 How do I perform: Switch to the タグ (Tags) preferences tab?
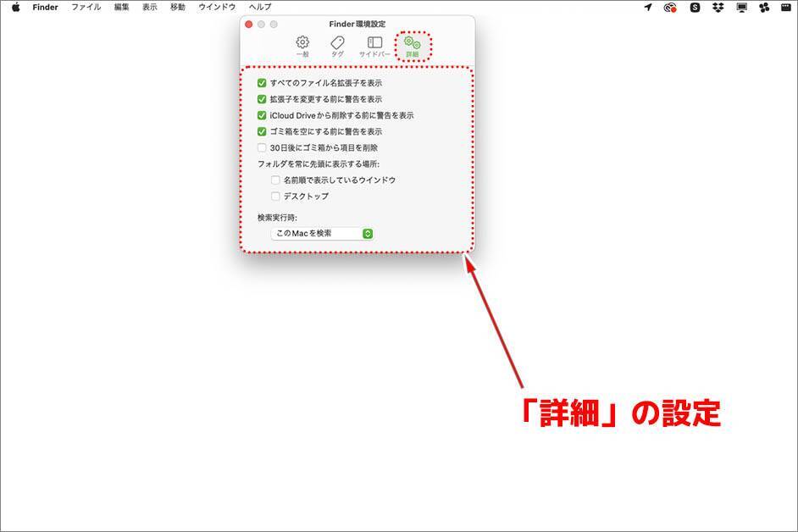point(337,46)
